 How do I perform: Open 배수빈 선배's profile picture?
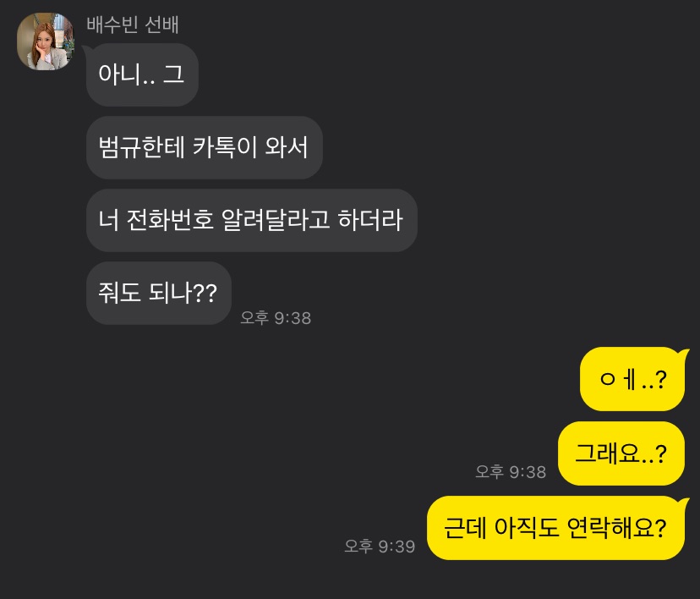tap(46, 41)
